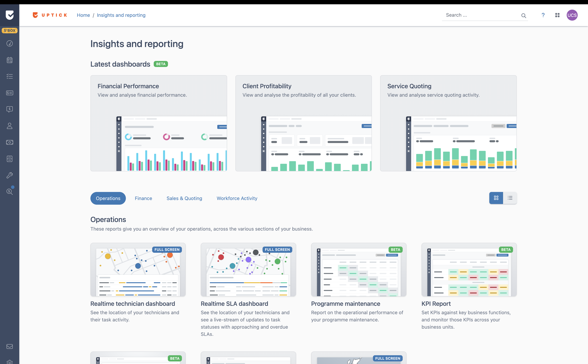Open the task checklist icon in sidebar
The height and width of the screenshot is (364, 588).
(10, 76)
